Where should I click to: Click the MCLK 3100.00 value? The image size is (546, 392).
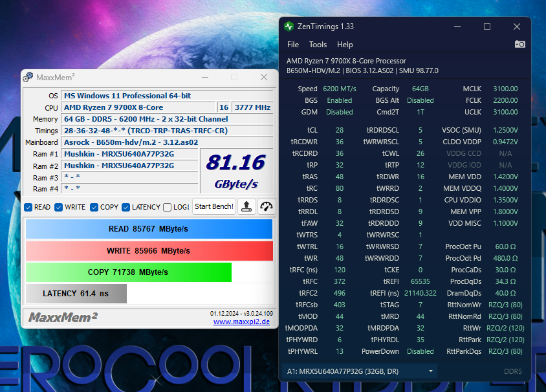pos(505,89)
